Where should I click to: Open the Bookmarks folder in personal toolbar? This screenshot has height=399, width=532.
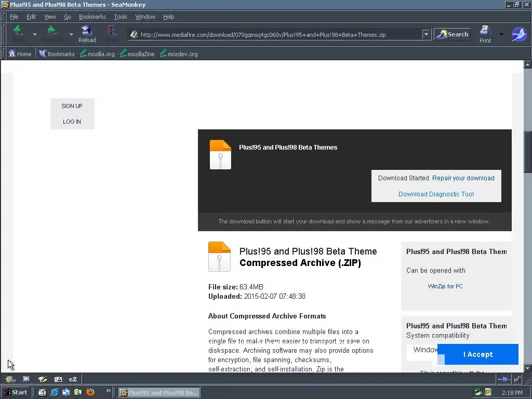(57, 54)
